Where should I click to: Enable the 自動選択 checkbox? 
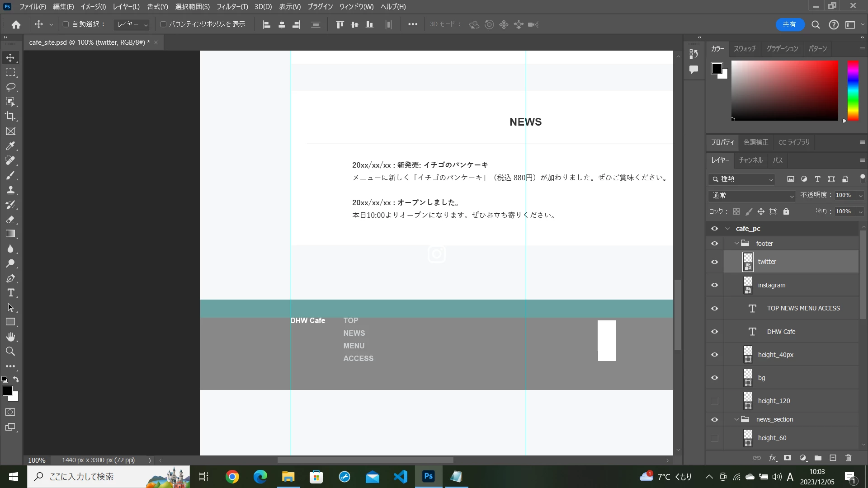tap(66, 24)
